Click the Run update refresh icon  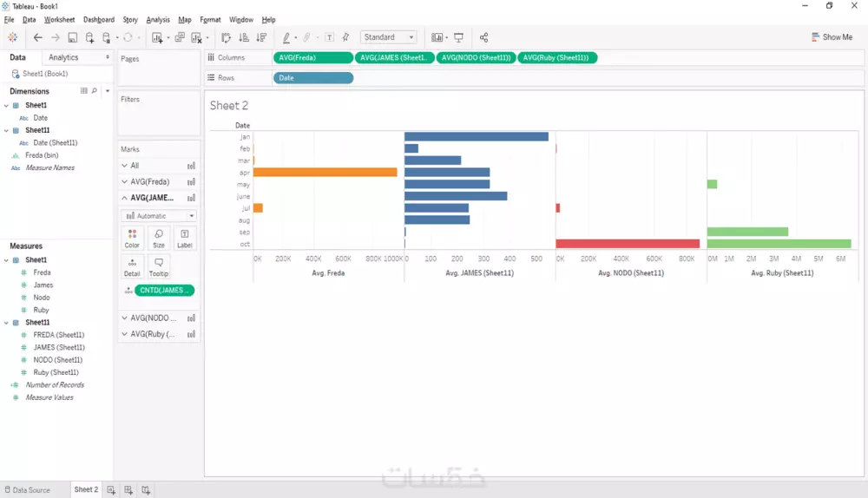pyautogui.click(x=128, y=37)
